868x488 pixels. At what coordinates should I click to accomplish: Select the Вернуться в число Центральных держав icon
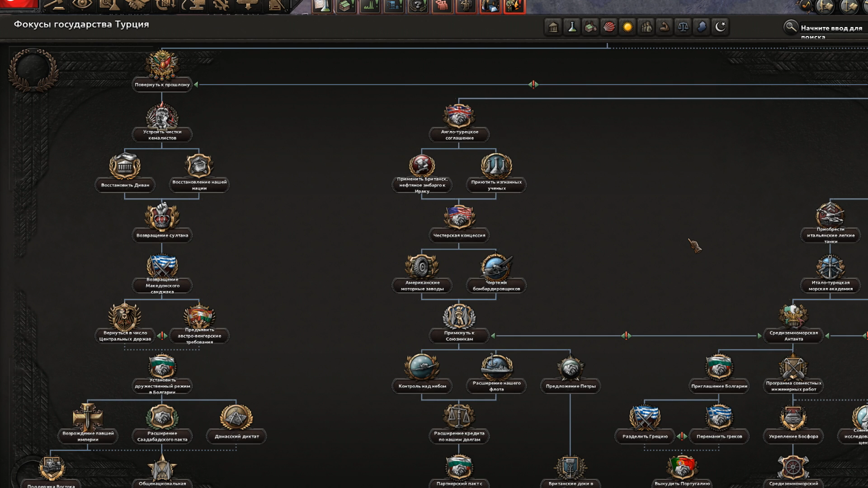coord(125,316)
